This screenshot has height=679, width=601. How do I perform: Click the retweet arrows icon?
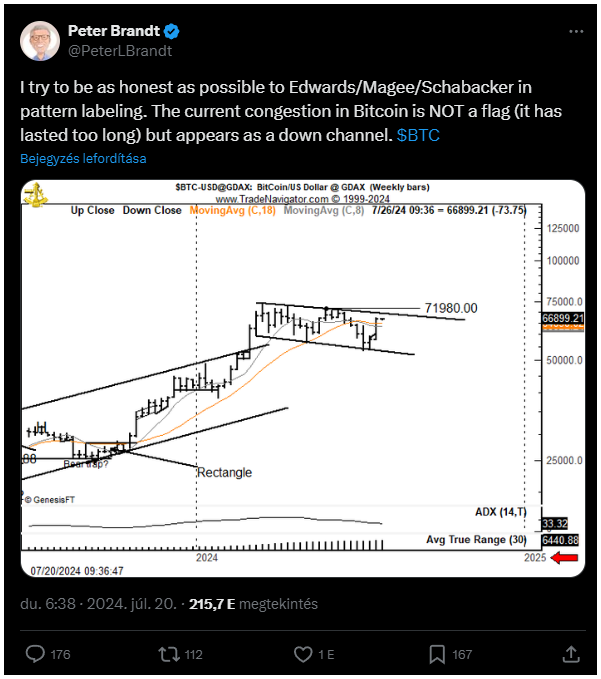tap(169, 654)
